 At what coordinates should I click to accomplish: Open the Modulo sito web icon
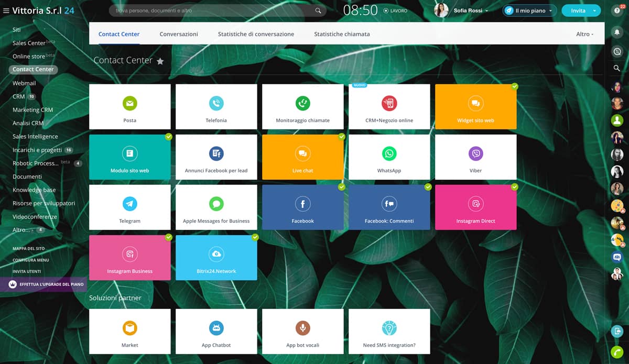129,153
